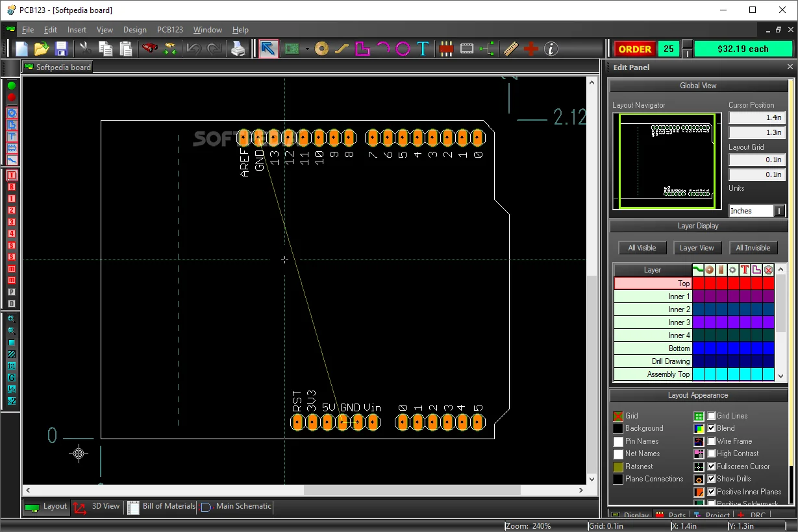Turn on Grid Lines display
The width and height of the screenshot is (798, 532).
click(x=711, y=416)
